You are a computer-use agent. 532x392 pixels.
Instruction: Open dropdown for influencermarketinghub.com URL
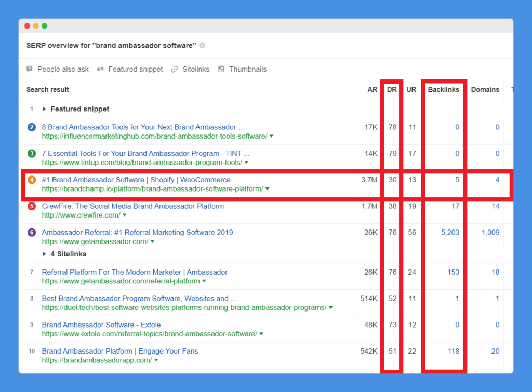tap(271, 136)
